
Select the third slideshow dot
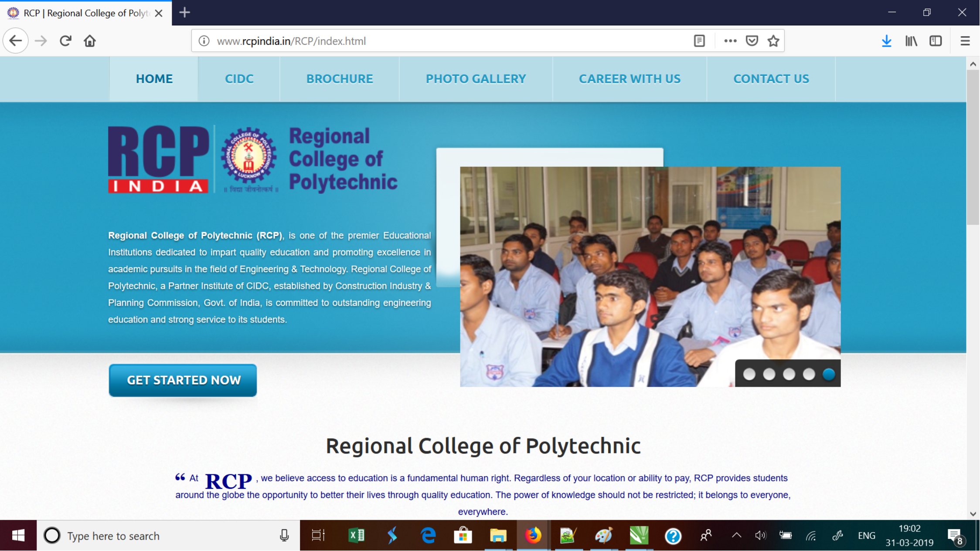point(789,374)
